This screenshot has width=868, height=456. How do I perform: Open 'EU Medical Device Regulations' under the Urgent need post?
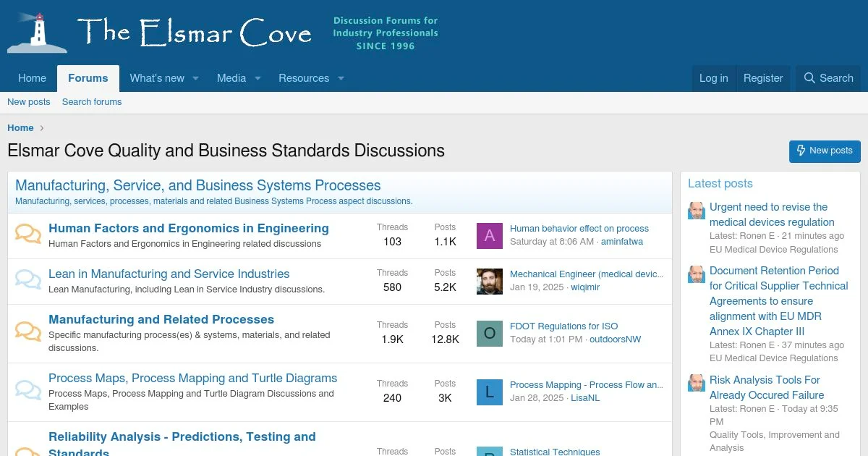(774, 250)
